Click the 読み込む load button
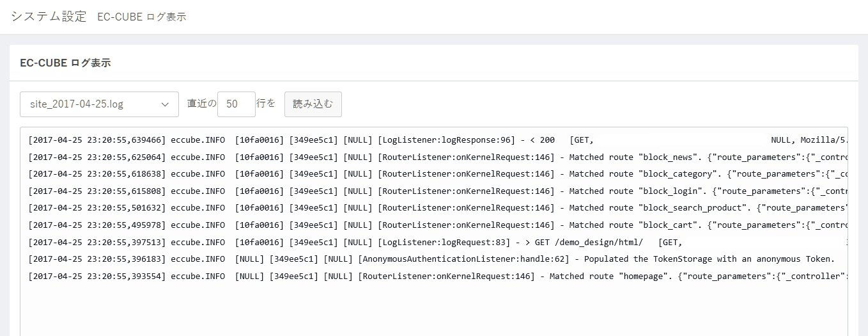868x336 pixels. [x=313, y=104]
